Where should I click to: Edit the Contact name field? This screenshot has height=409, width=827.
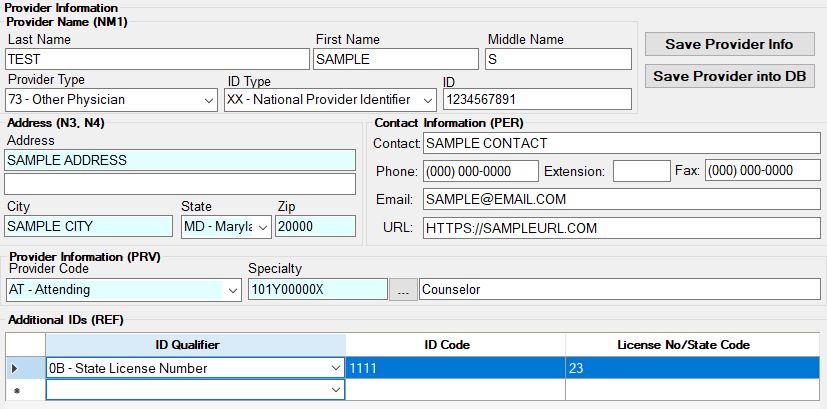(x=622, y=144)
